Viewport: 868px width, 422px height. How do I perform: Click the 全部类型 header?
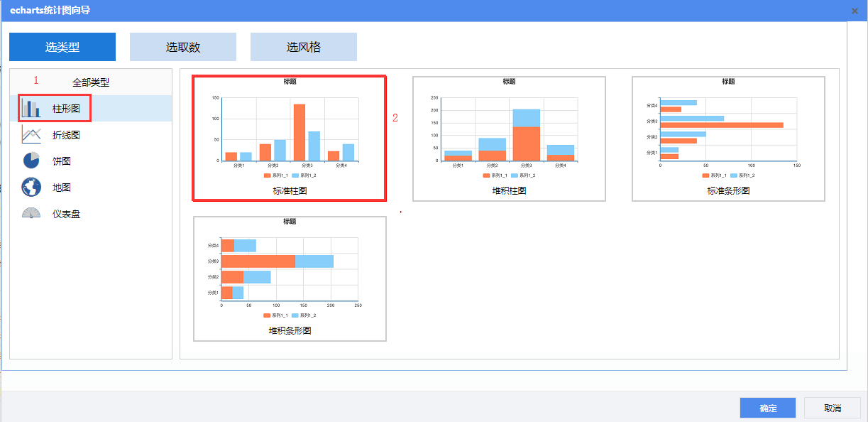pos(91,82)
